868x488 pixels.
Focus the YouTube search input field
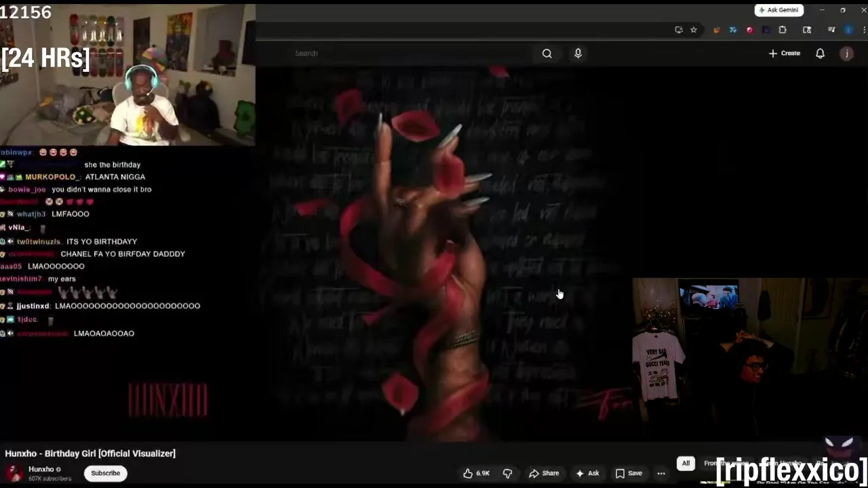pos(412,54)
